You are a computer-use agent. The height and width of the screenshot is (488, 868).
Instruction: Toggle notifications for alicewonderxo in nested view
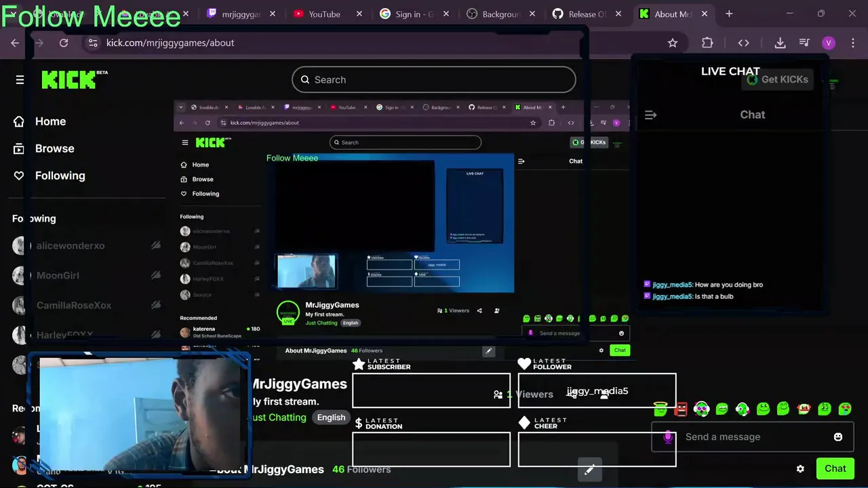[x=256, y=231]
